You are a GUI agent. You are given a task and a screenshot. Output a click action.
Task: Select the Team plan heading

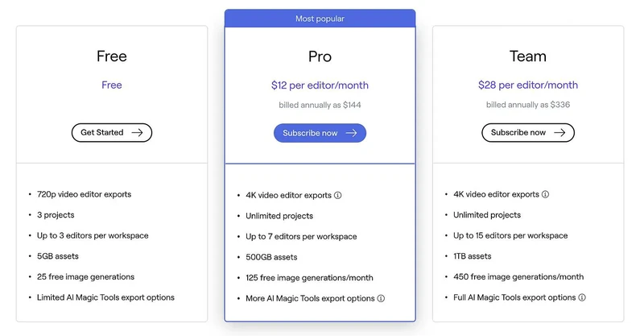pos(527,56)
